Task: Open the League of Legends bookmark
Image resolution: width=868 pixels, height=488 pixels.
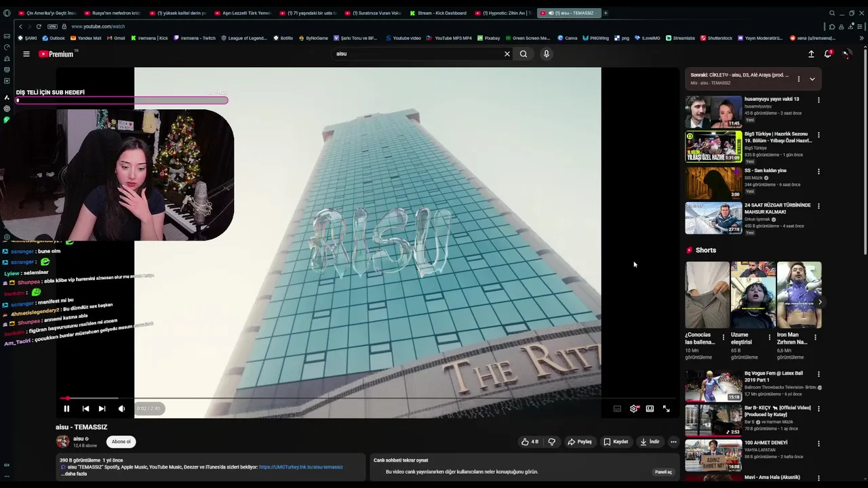Action: coord(244,38)
